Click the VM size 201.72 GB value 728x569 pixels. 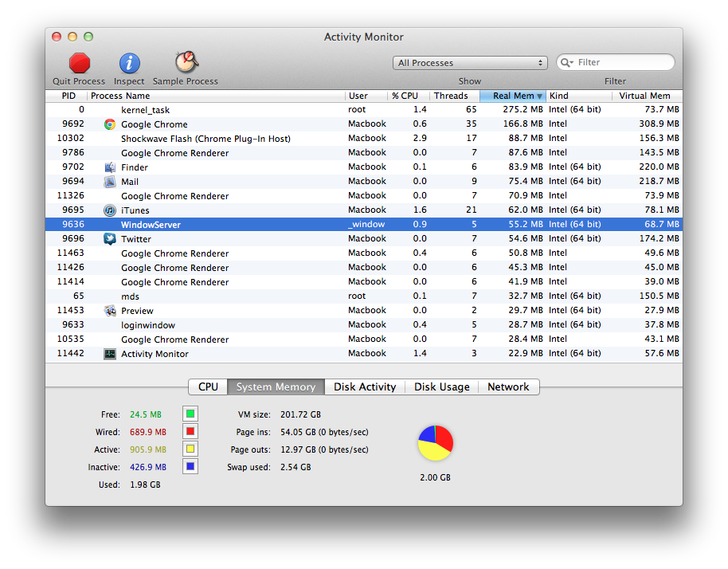[300, 414]
